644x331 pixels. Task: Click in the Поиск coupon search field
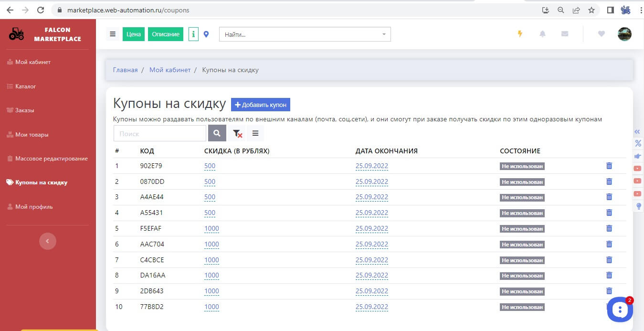point(160,134)
